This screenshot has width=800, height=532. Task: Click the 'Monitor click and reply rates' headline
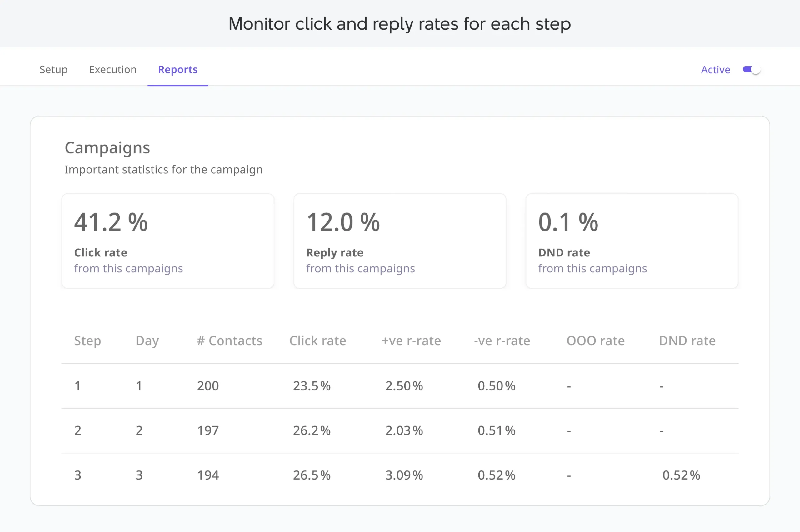click(400, 24)
